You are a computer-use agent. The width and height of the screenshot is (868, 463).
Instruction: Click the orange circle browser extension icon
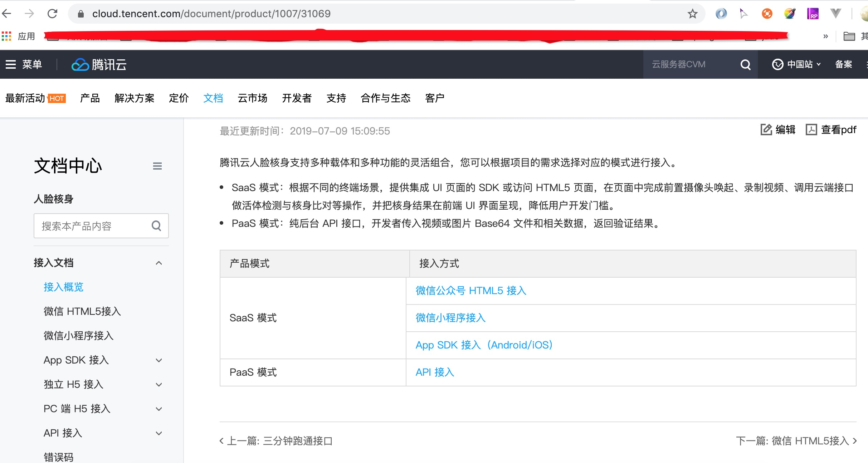pos(767,14)
